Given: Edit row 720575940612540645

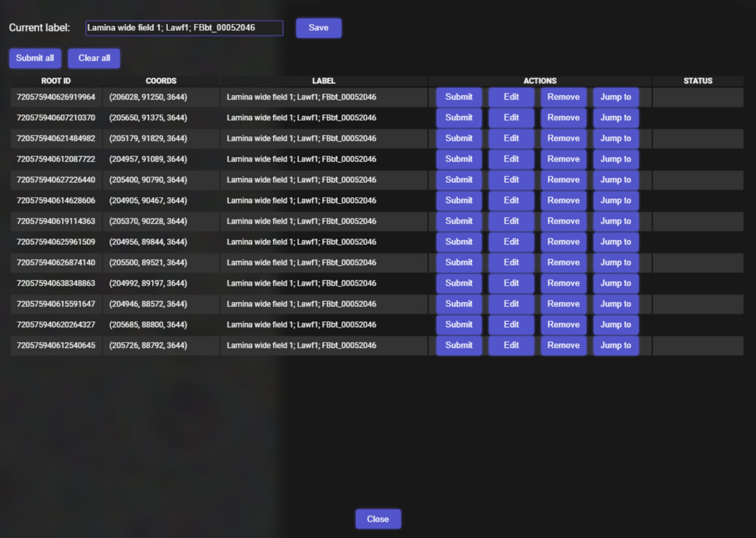Looking at the screenshot, I should (511, 345).
